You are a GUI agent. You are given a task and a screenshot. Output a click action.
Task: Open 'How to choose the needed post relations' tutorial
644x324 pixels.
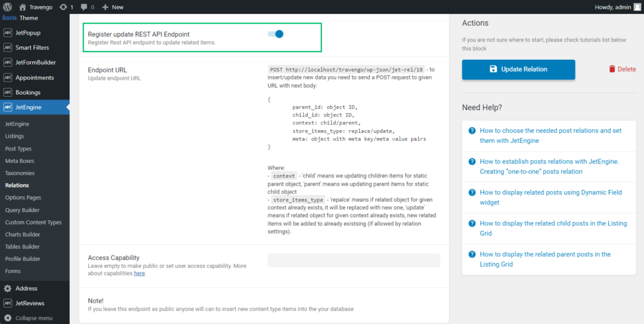(x=550, y=135)
